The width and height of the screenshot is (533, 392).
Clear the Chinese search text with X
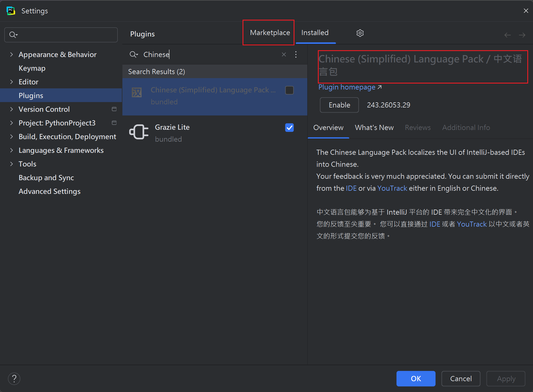(284, 54)
